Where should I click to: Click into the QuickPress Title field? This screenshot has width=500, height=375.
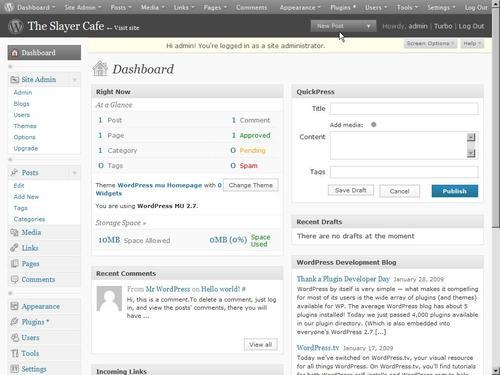[x=404, y=109]
